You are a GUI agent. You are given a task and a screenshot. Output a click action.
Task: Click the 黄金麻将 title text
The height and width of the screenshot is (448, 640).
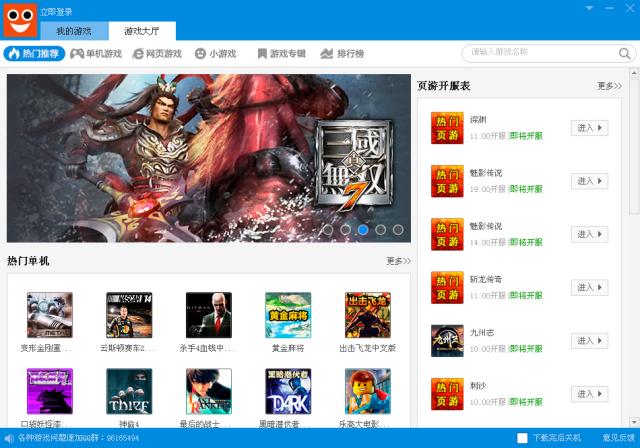288,348
